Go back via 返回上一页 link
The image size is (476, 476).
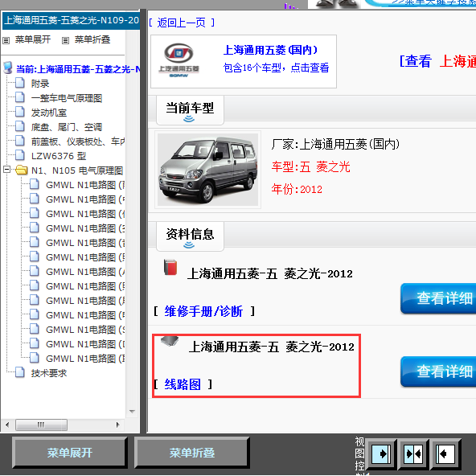point(182,23)
